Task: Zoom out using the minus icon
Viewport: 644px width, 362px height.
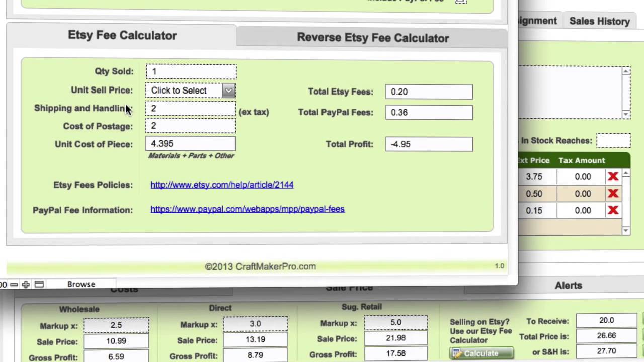Action: tap(14, 285)
